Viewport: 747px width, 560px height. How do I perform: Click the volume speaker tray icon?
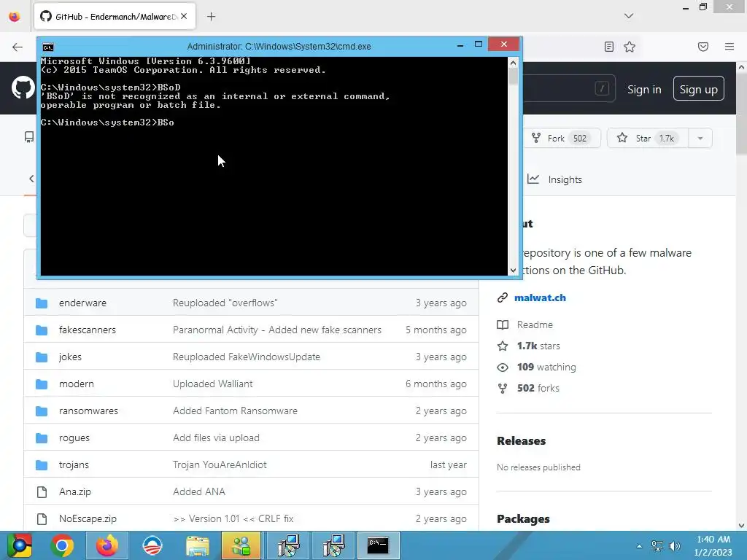pyautogui.click(x=673, y=545)
